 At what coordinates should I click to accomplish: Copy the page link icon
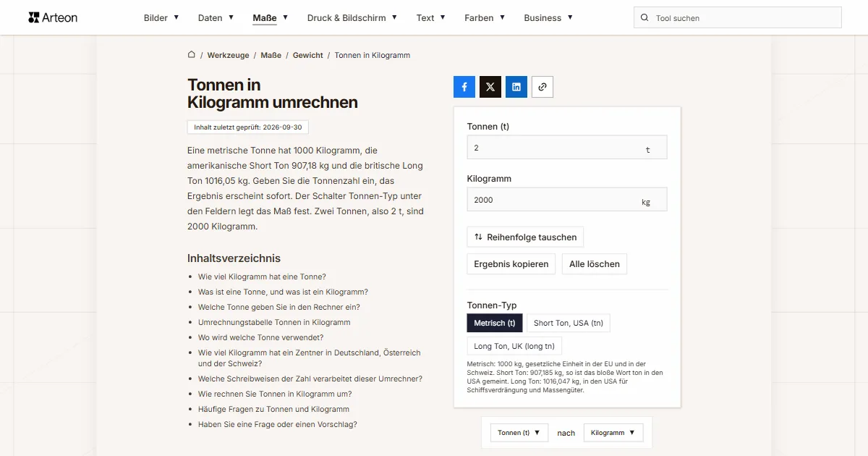click(x=542, y=87)
